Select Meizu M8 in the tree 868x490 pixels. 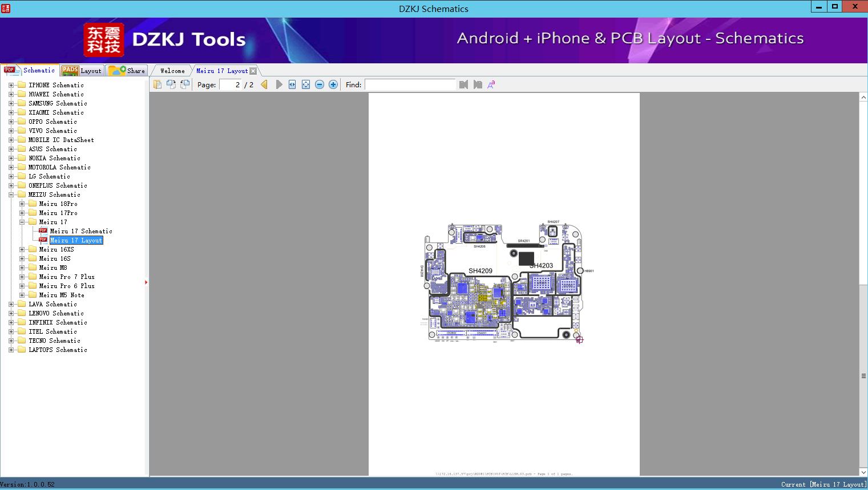click(53, 268)
